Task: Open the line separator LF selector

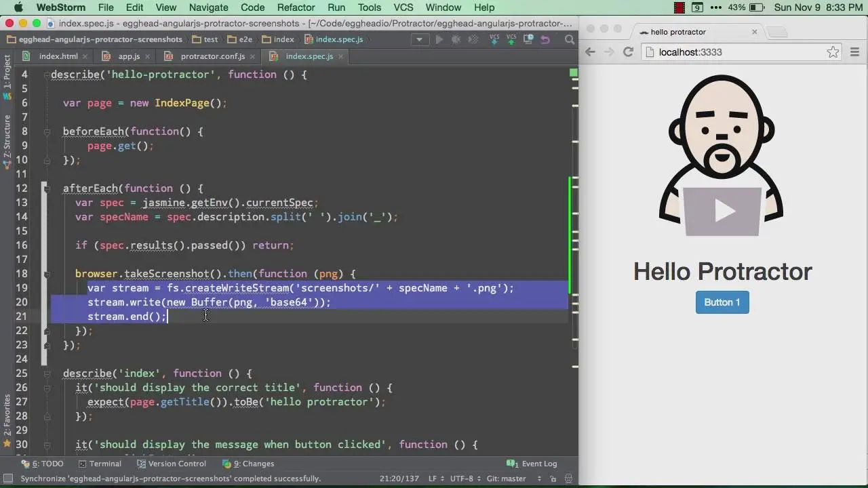Action: [436, 479]
